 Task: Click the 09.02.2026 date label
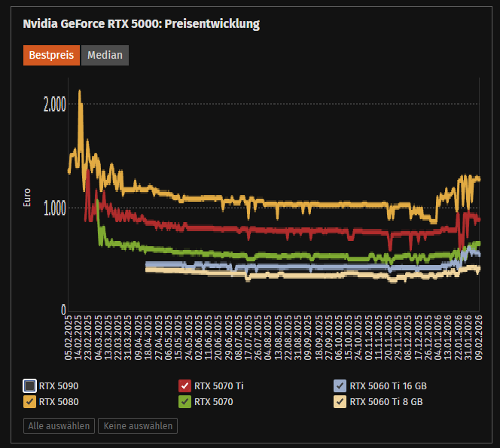coord(479,337)
